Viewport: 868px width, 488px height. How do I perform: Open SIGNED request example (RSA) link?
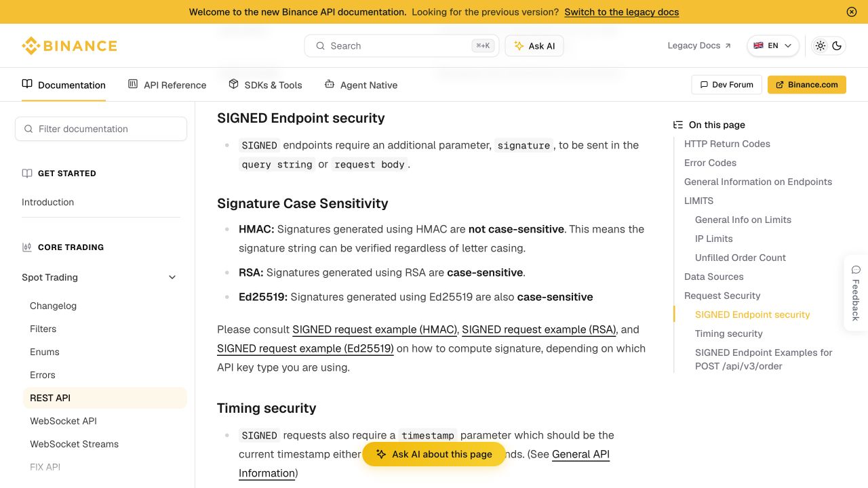538,329
